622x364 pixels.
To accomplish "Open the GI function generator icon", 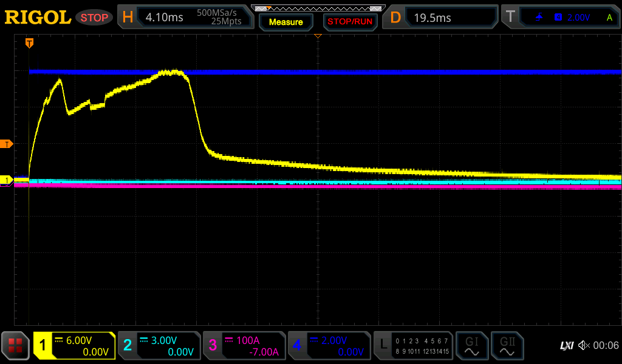I will (x=471, y=346).
